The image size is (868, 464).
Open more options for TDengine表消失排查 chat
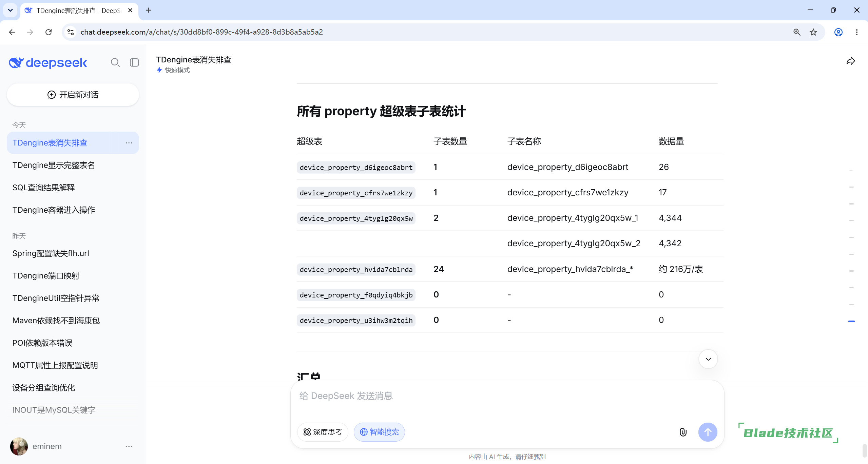(x=129, y=143)
